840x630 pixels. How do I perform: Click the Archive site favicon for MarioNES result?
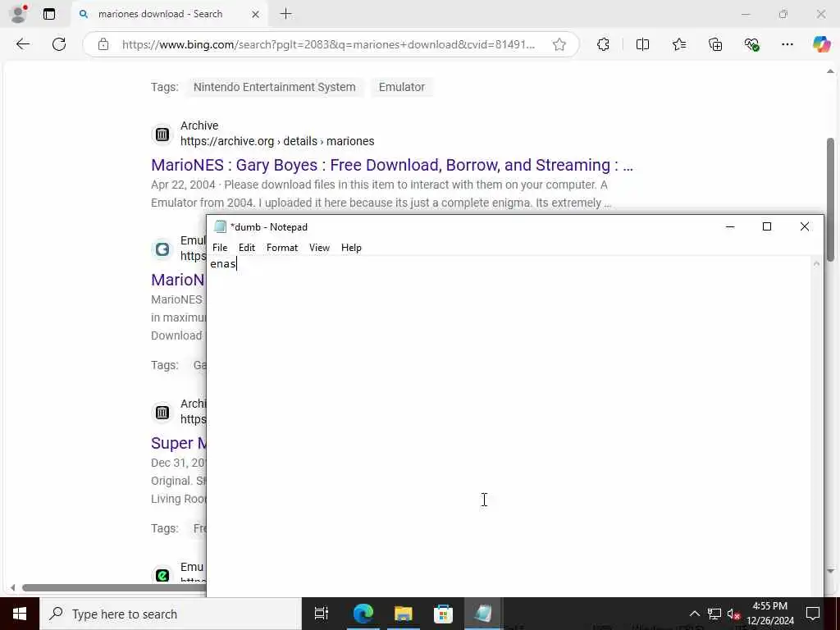(x=162, y=135)
